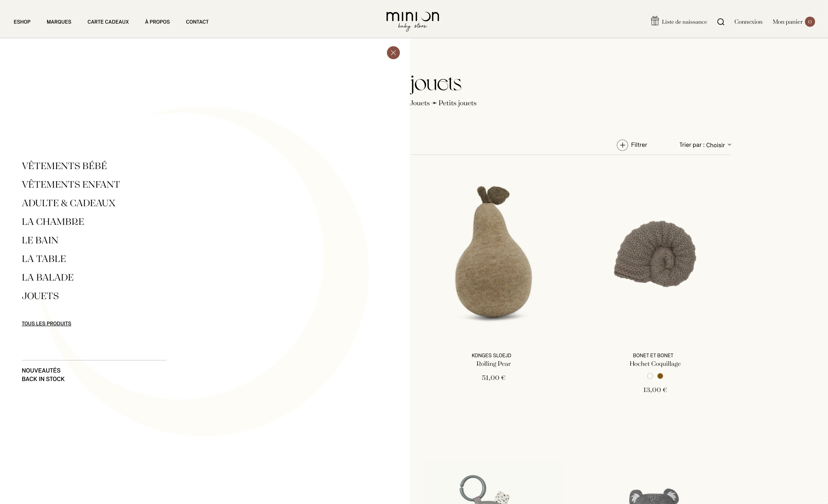Open the La Chambre category

point(53,222)
